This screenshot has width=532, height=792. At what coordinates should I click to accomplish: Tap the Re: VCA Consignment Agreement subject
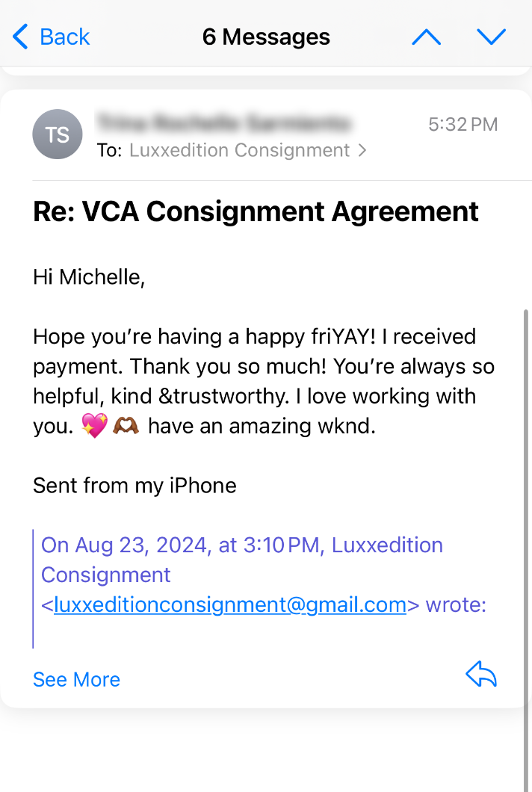(x=256, y=211)
